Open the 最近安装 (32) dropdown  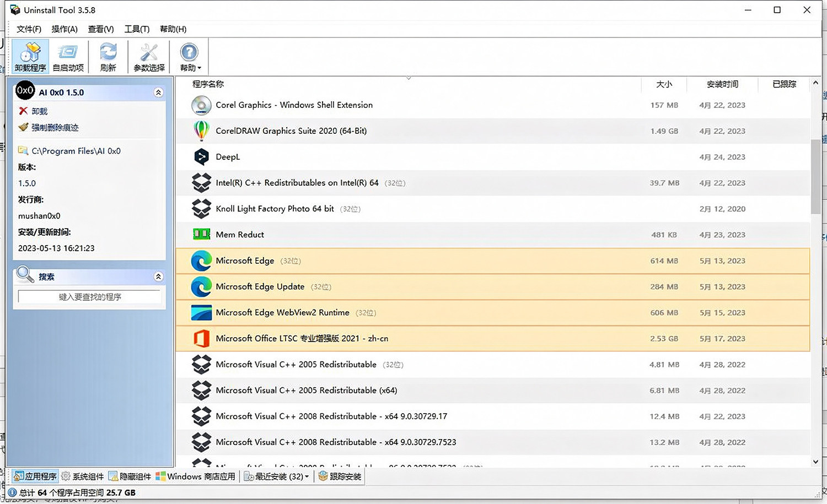277,476
